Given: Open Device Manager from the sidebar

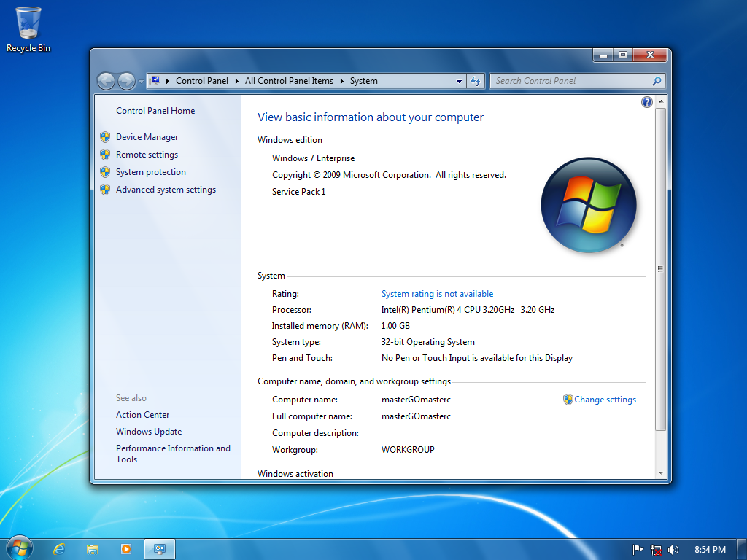Looking at the screenshot, I should 147,136.
